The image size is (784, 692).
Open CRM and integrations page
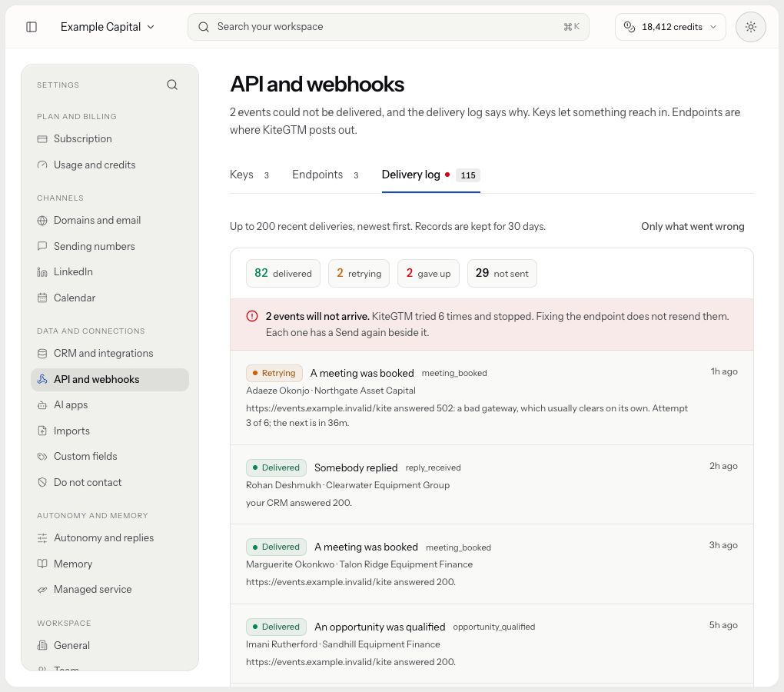[110, 354]
